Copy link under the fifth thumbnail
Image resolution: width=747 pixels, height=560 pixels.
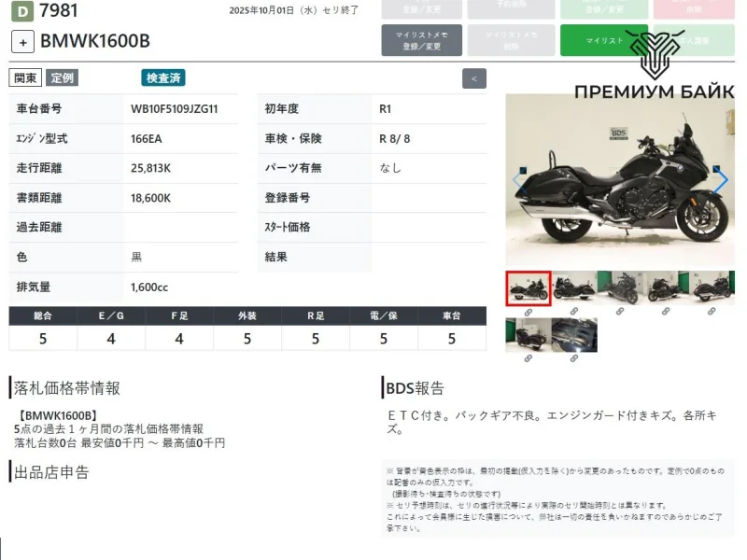[x=712, y=312]
